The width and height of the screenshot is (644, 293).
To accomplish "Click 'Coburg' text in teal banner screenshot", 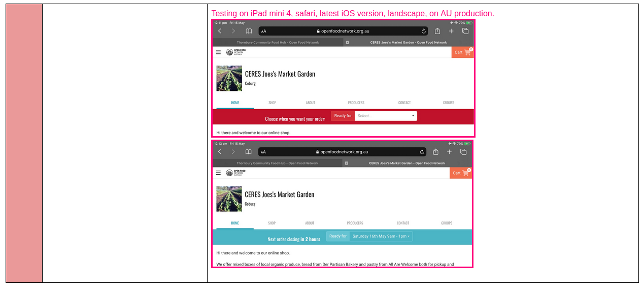I will (x=250, y=204).
